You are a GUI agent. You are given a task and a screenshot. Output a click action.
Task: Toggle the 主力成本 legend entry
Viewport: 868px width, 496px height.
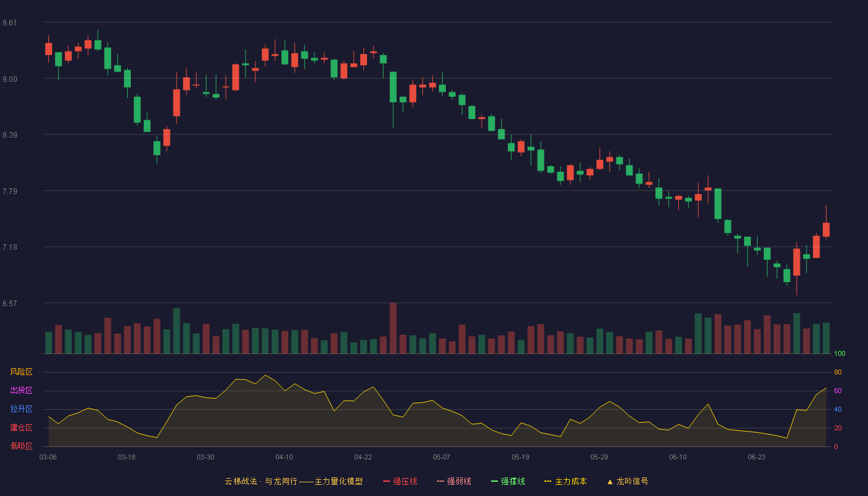click(x=565, y=481)
